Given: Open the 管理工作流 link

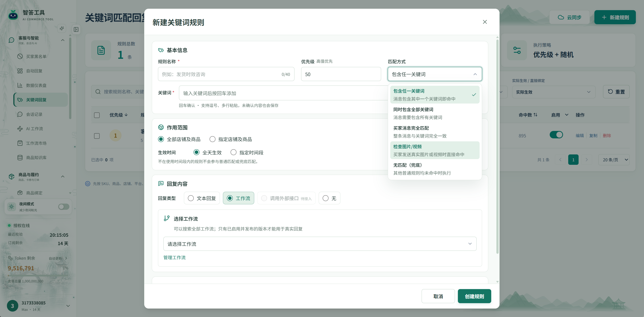Looking at the screenshot, I should point(175,257).
